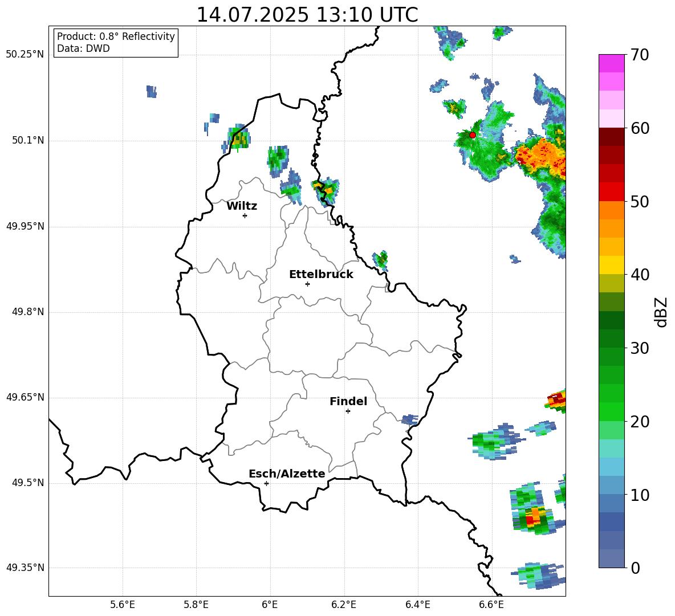Screen dimensions: 675x616
Task: Click the 5.6°E longitude tick label
Action: tap(123, 605)
